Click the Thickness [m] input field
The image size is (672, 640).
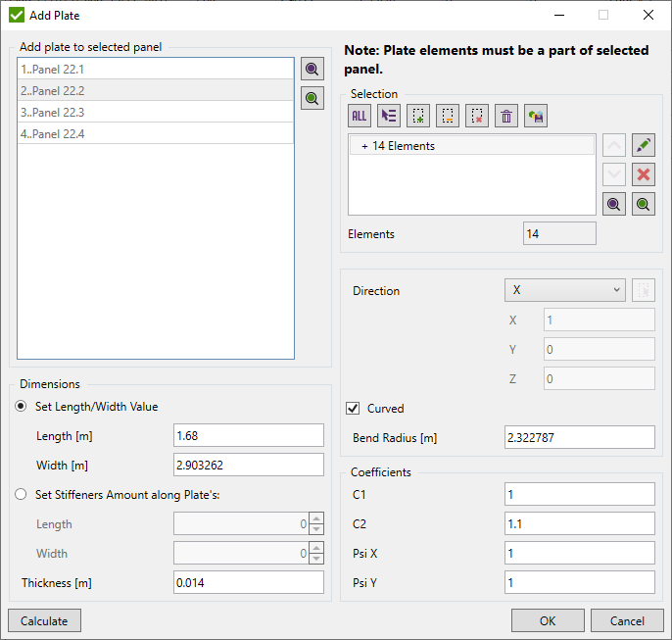point(249,582)
